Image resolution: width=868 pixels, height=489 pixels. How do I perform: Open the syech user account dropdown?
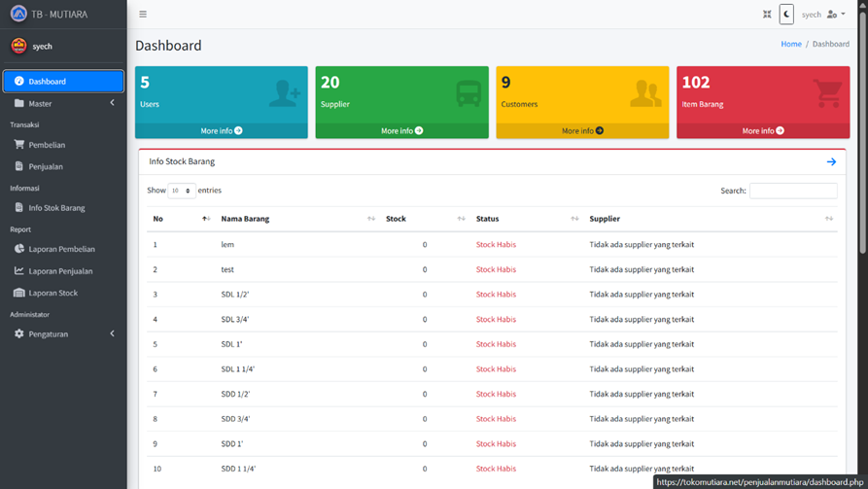823,15
